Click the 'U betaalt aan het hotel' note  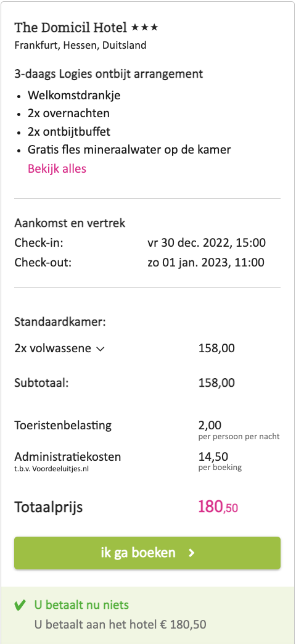(x=120, y=625)
